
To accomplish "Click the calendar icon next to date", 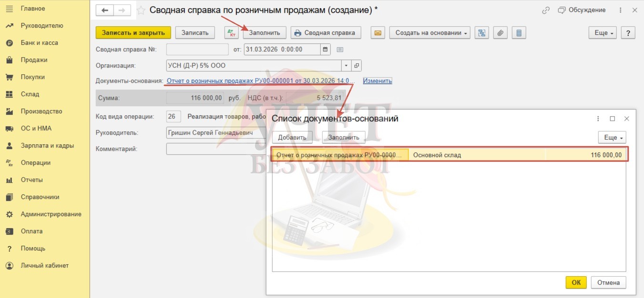I will pyautogui.click(x=326, y=50).
